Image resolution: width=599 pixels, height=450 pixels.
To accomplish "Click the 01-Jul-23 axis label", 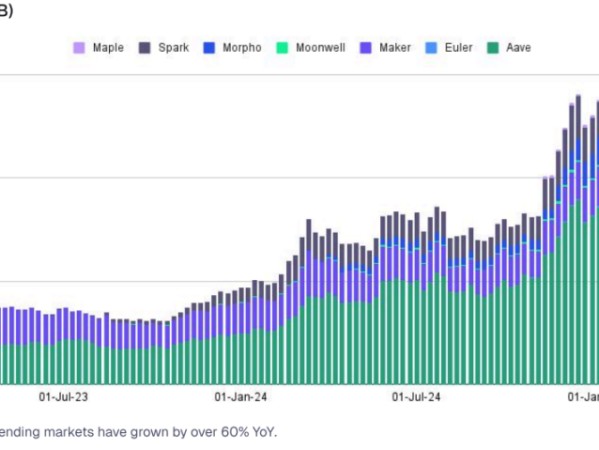I will (63, 397).
